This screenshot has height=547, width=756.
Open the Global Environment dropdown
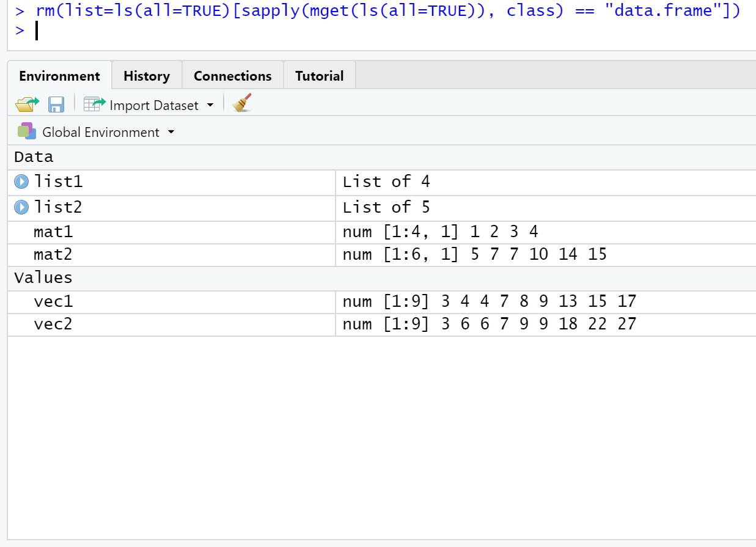[x=171, y=132]
